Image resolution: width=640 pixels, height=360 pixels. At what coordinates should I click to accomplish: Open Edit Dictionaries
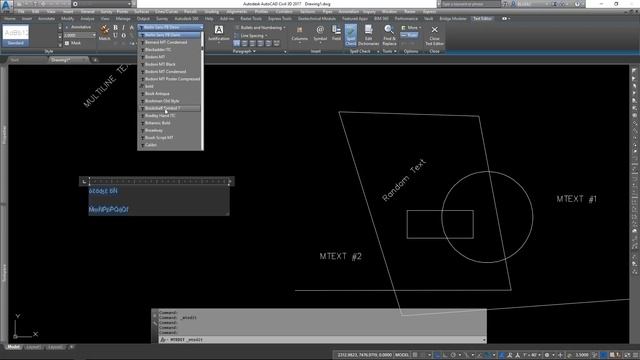(x=368, y=35)
